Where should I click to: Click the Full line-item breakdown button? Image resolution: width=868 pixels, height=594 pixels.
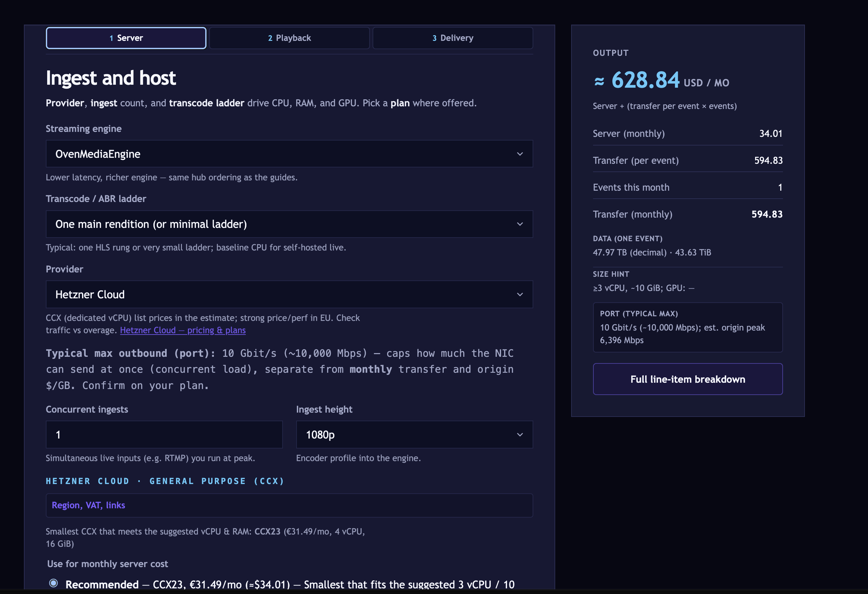tap(688, 379)
